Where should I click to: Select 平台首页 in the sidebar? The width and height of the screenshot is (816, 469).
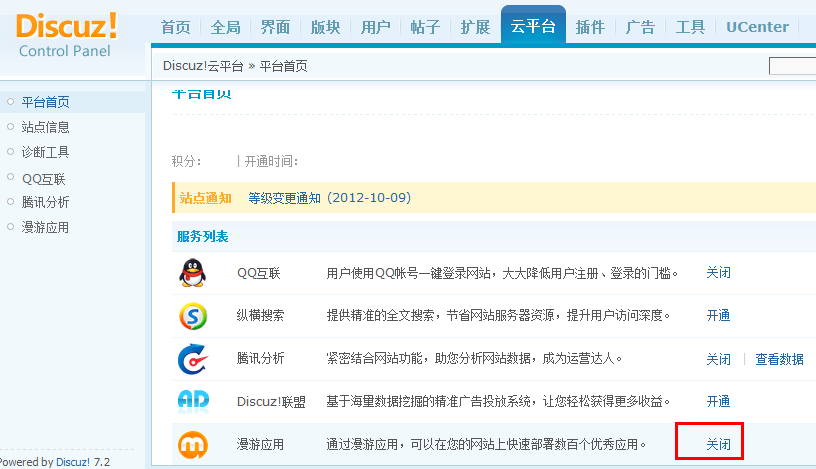[45, 102]
